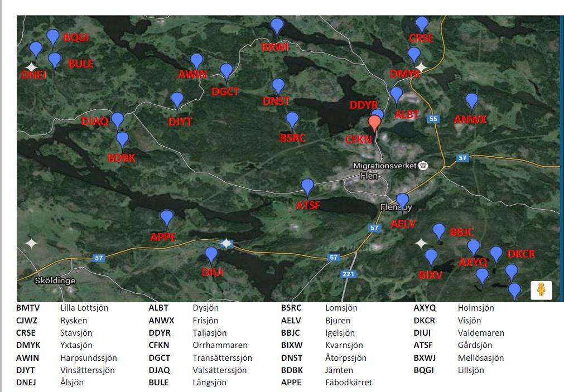This screenshot has height=392, width=564.
Task: Select the DNST blue pin
Action: pos(278,86)
